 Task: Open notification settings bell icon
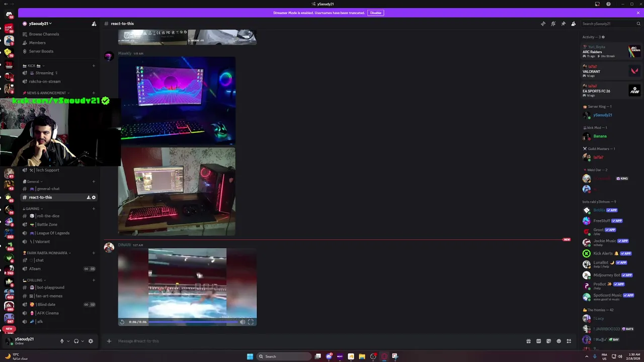pos(553,24)
